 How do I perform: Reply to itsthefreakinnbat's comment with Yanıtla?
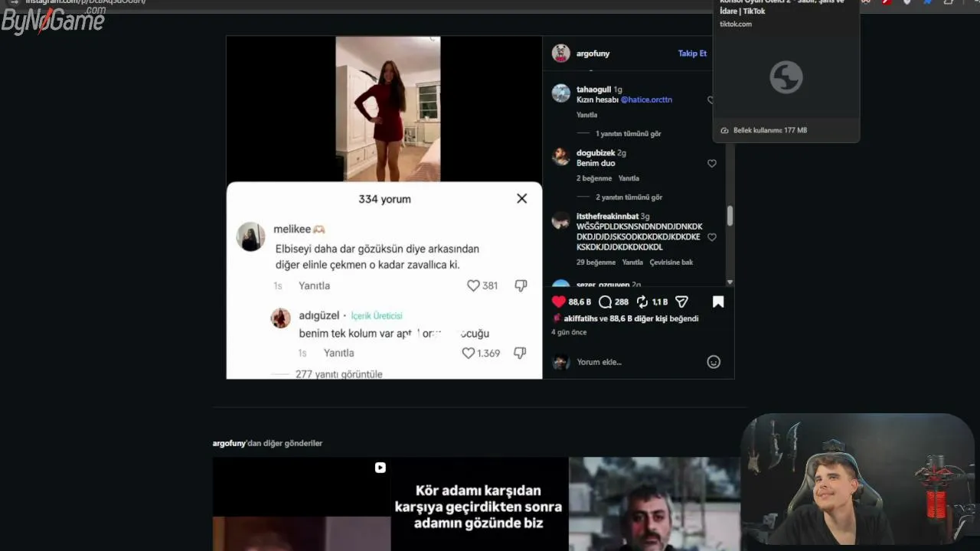(632, 262)
